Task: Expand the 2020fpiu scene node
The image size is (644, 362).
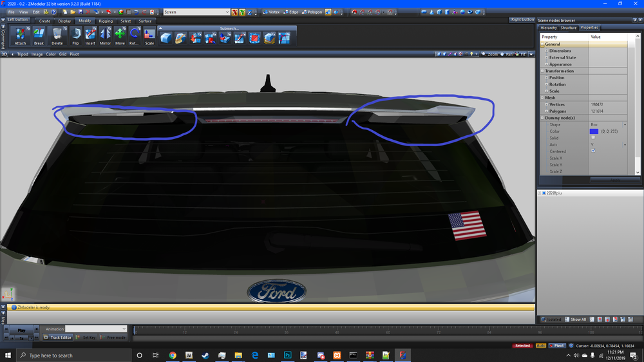Action: coord(539,193)
